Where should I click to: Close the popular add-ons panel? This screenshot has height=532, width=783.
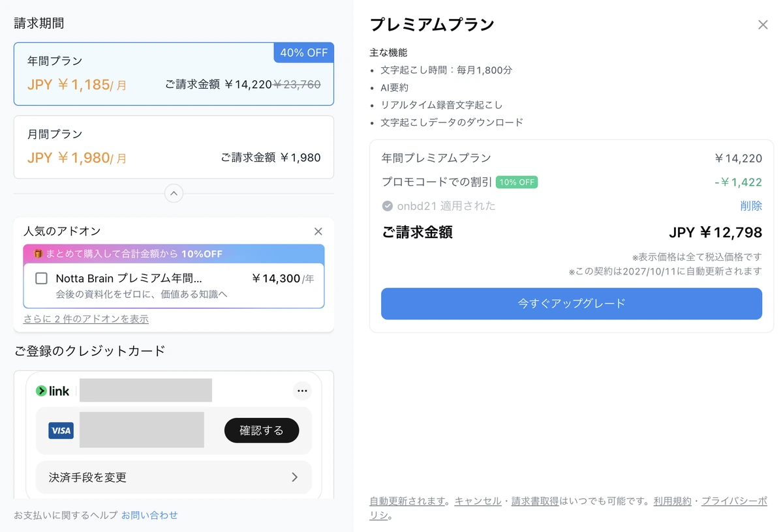click(318, 231)
